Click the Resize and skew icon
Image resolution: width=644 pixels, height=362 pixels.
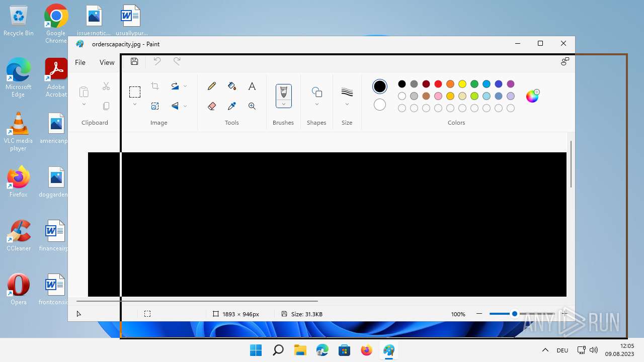155,106
